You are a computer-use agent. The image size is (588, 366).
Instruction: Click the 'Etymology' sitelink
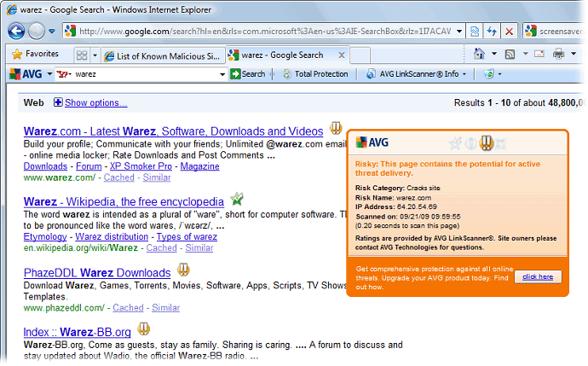point(45,237)
